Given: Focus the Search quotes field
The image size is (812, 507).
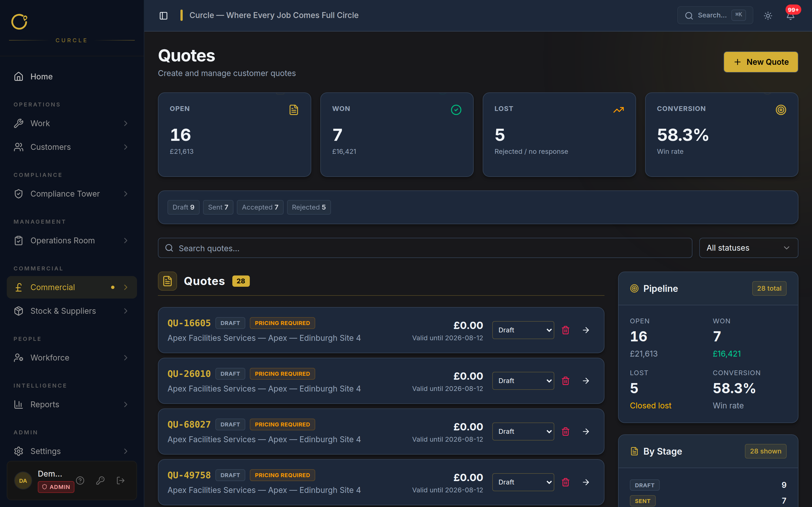Looking at the screenshot, I should (x=425, y=248).
